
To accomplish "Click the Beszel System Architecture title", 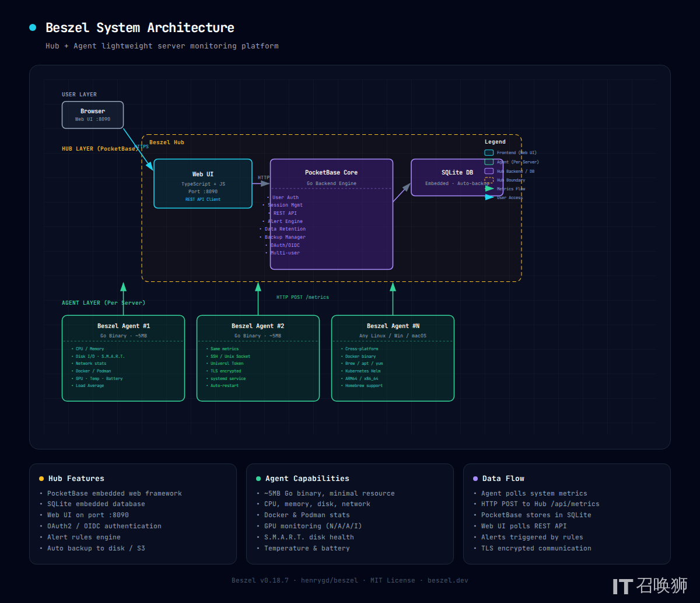I will click(x=140, y=27).
